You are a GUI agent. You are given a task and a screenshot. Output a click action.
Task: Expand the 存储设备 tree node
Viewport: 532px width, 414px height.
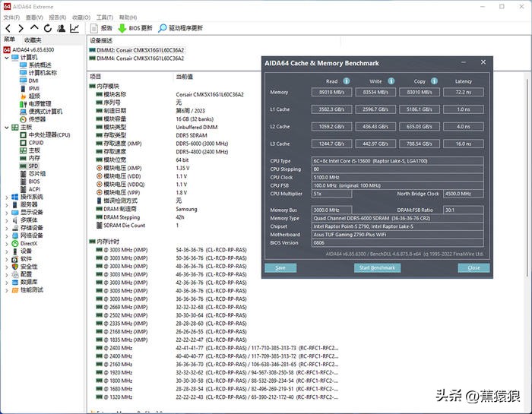click(7, 228)
